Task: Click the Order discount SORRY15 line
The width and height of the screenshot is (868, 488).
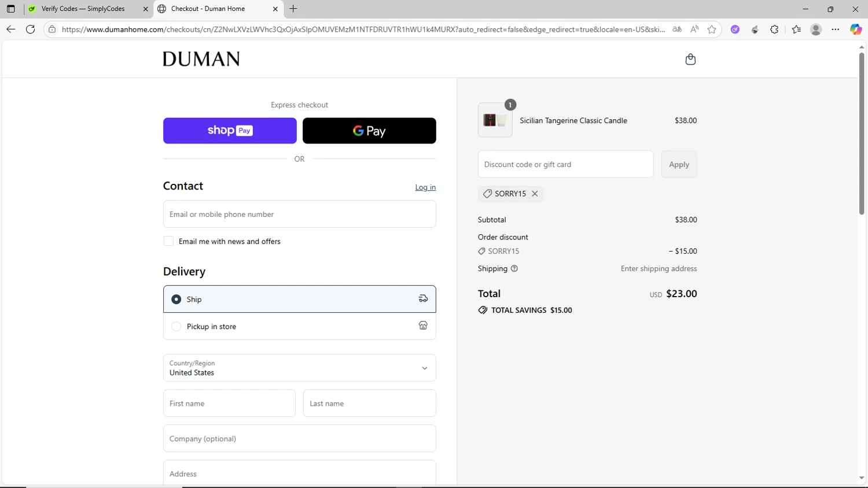Action: click(587, 251)
